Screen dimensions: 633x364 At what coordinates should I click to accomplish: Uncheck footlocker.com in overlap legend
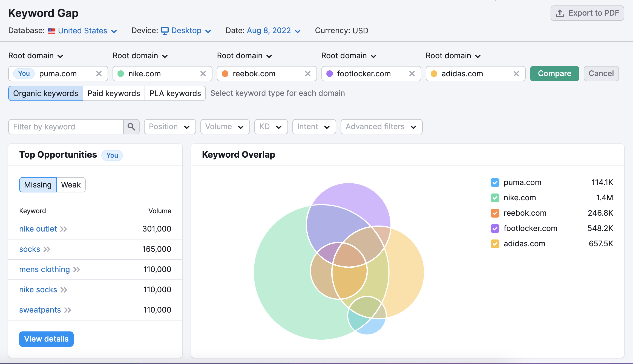[495, 229]
